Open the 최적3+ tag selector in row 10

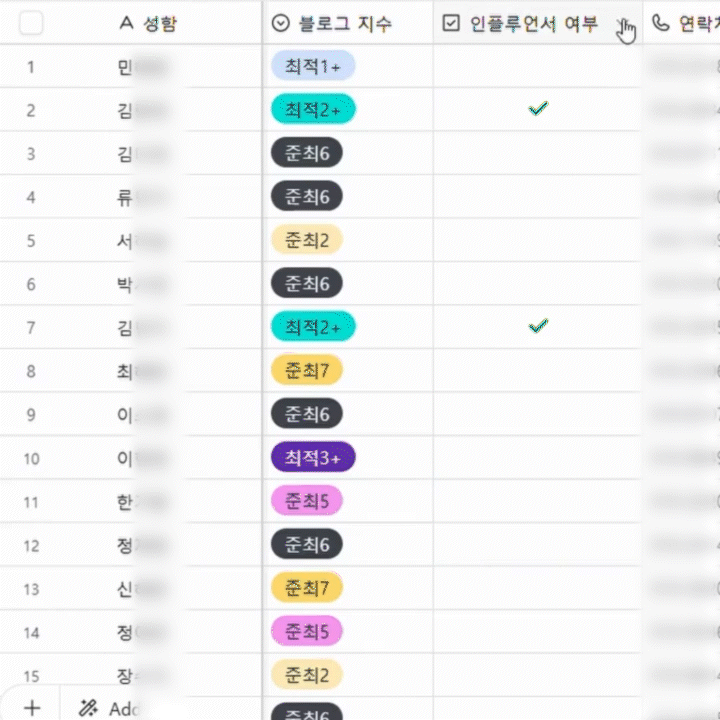(313, 457)
